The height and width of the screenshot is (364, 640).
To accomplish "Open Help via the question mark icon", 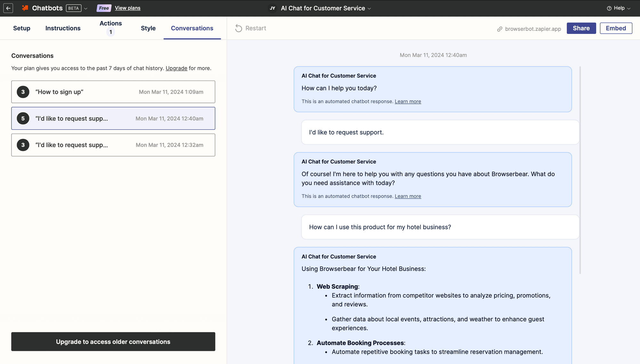I will pos(609,8).
